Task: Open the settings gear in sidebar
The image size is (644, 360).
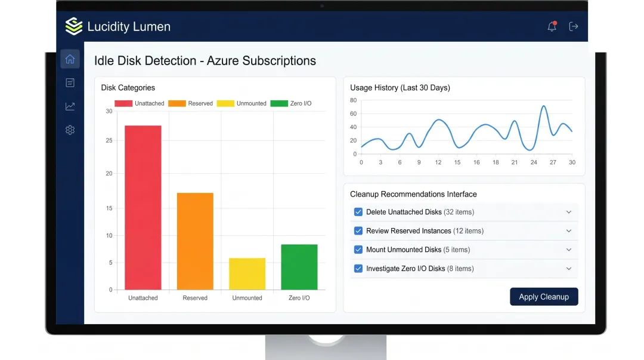Action: tap(70, 130)
